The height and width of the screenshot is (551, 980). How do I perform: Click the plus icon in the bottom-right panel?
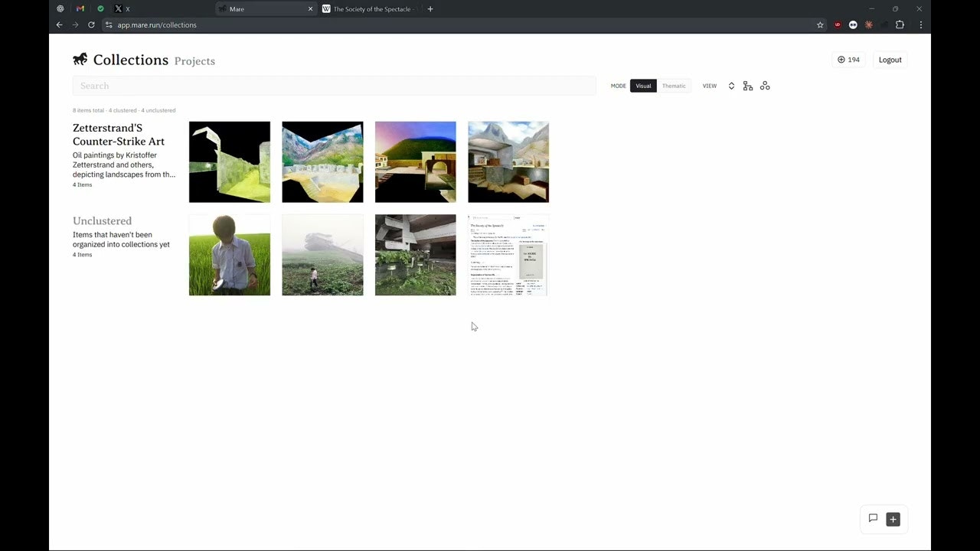pos(893,519)
